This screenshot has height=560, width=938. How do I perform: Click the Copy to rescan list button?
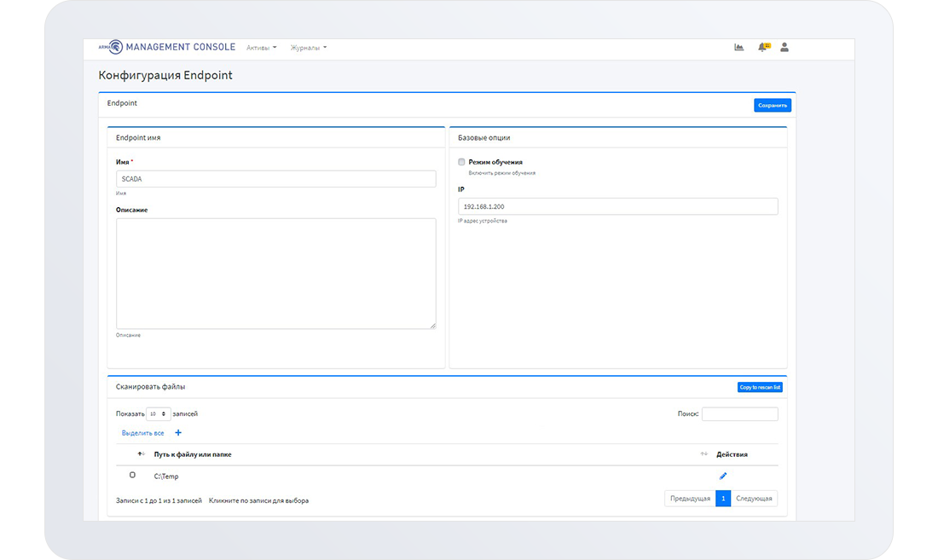tap(760, 387)
